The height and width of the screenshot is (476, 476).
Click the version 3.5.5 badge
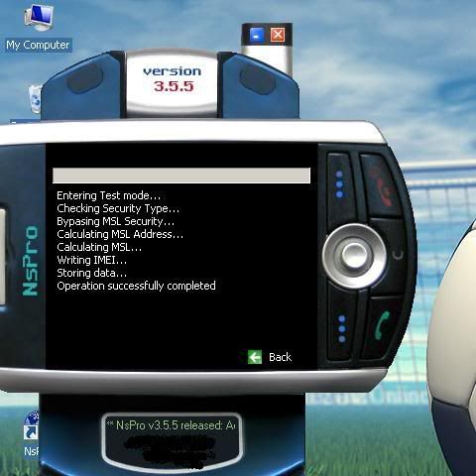(173, 82)
